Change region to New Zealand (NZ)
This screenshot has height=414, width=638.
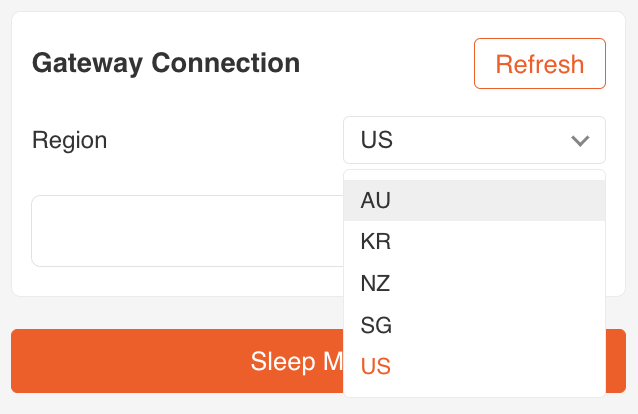pyautogui.click(x=474, y=284)
